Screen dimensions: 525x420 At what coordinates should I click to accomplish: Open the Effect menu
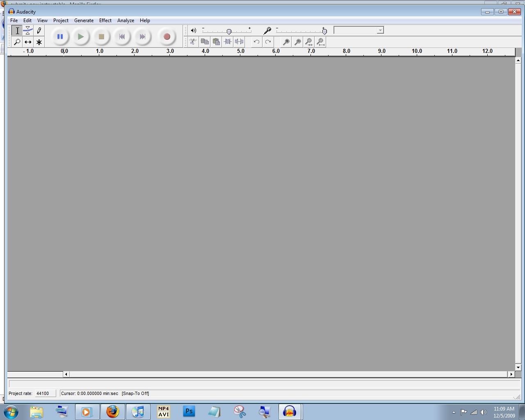pyautogui.click(x=105, y=20)
